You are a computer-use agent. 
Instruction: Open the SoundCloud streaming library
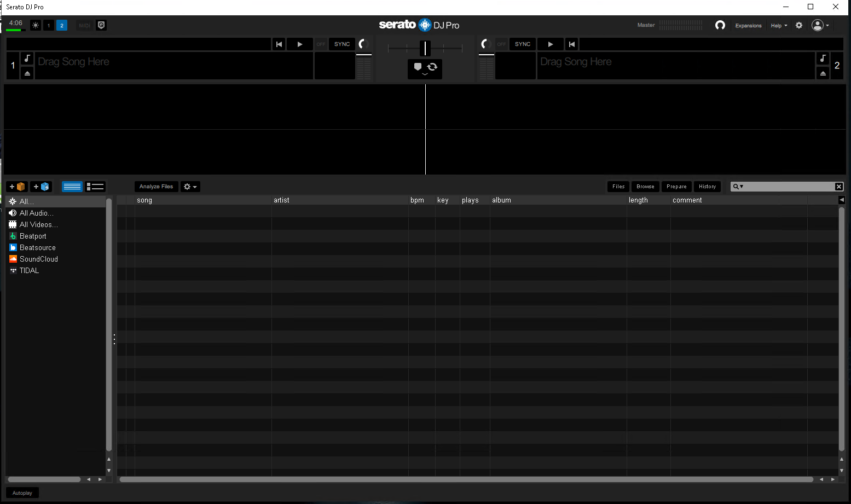click(55, 259)
